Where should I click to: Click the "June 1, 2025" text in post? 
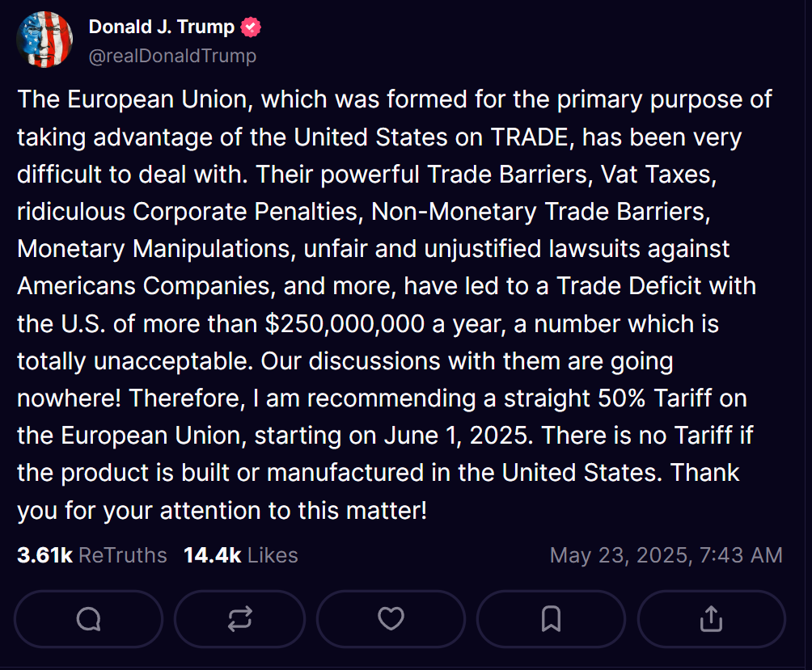click(459, 436)
